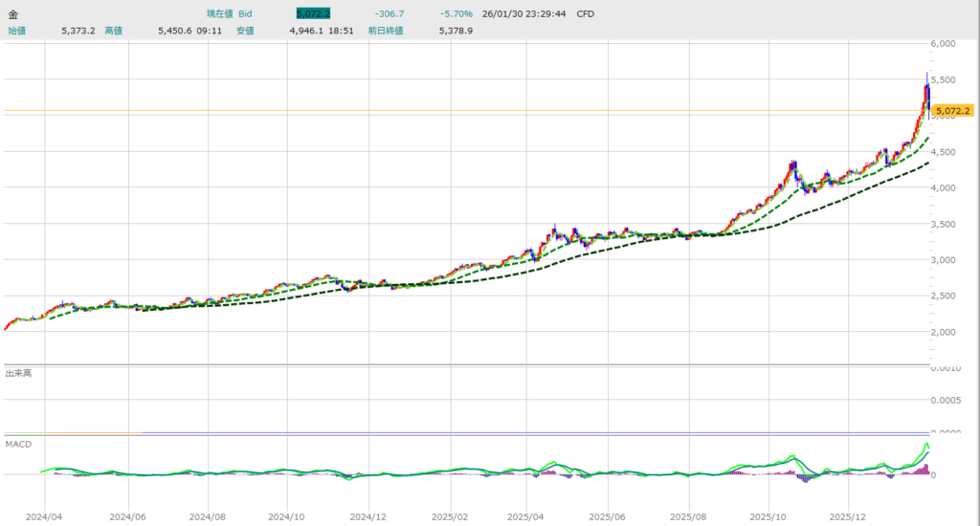Select the 金 symbol title
This screenshot has width=980, height=526.
point(13,14)
